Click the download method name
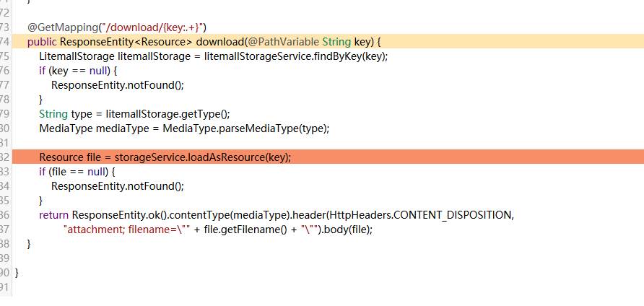644x306 pixels. (220, 42)
